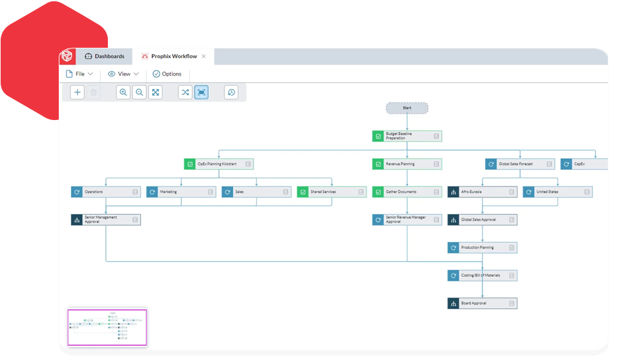The image size is (624, 364).
Task: Open details icon on Operations node
Action: coord(135,192)
